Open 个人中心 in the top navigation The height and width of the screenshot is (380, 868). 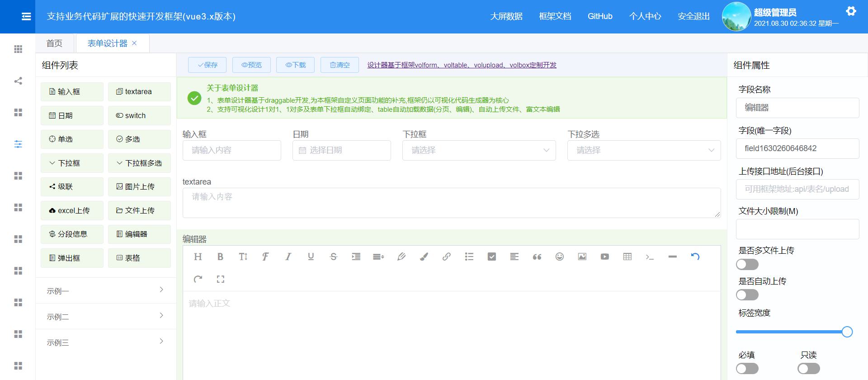click(645, 16)
